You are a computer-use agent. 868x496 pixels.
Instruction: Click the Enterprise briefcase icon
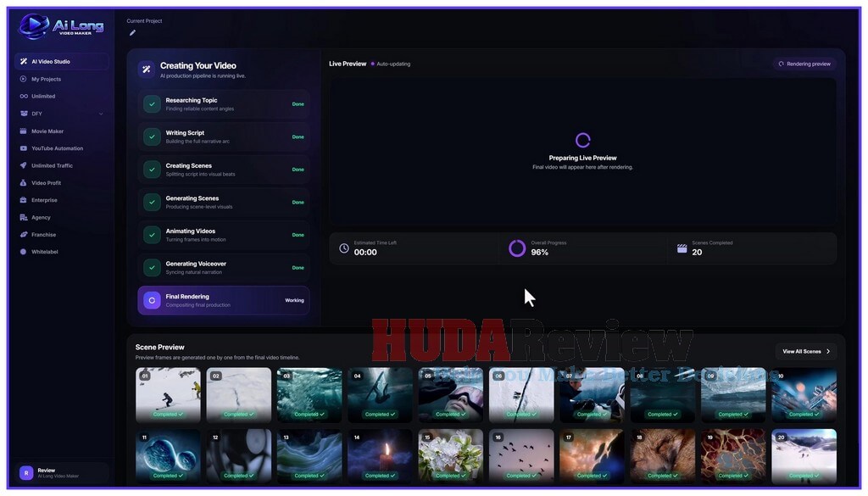coord(23,200)
